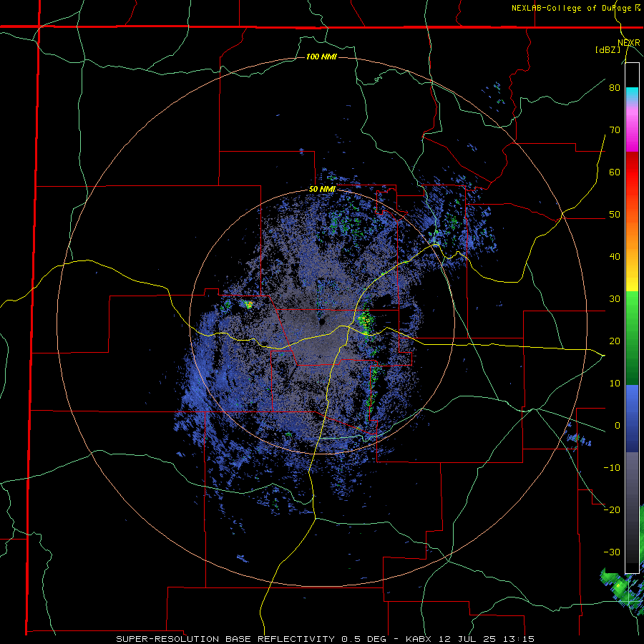644x644 pixels.
Task: Click the cyan top segment of color bar
Action: tap(632, 94)
